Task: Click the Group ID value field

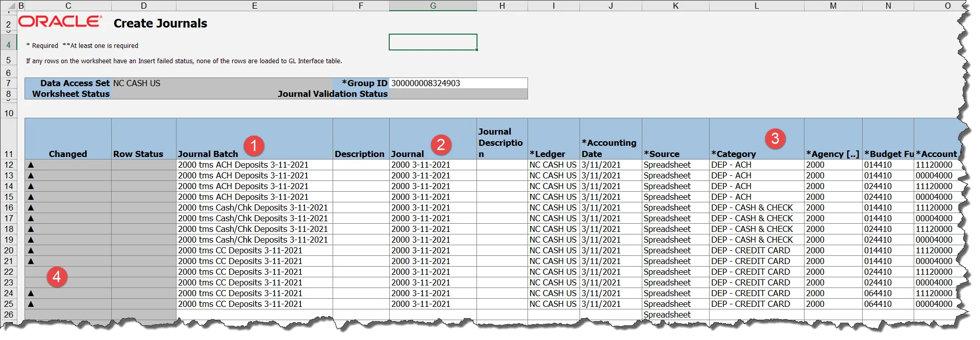Action: 458,83
